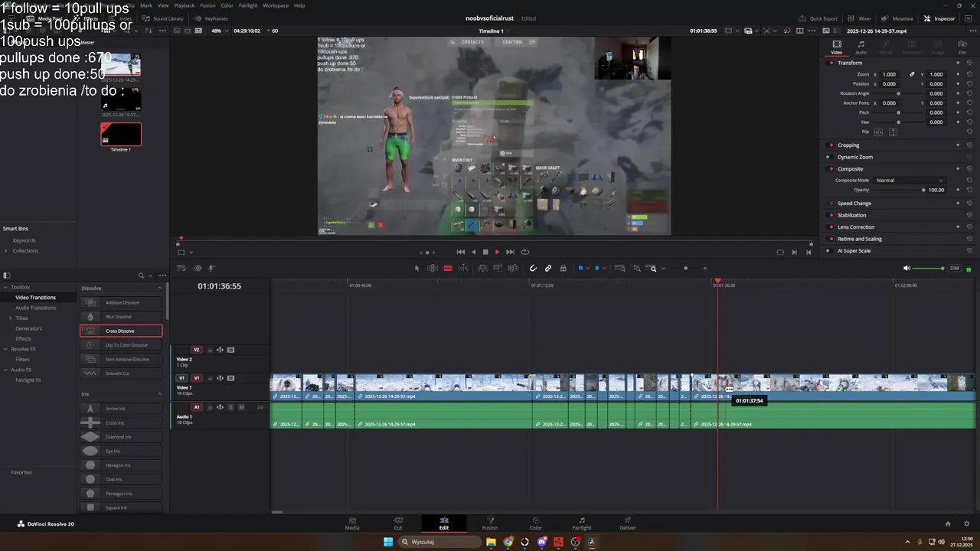The width and height of the screenshot is (980, 551).
Task: Open the Keyframes panel
Action: pyautogui.click(x=211, y=18)
